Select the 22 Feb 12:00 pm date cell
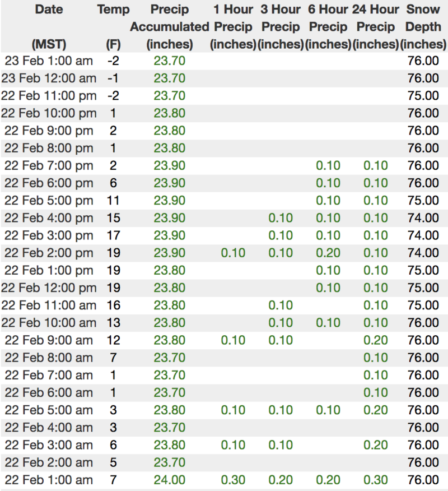The height and width of the screenshot is (491, 448). click(49, 288)
